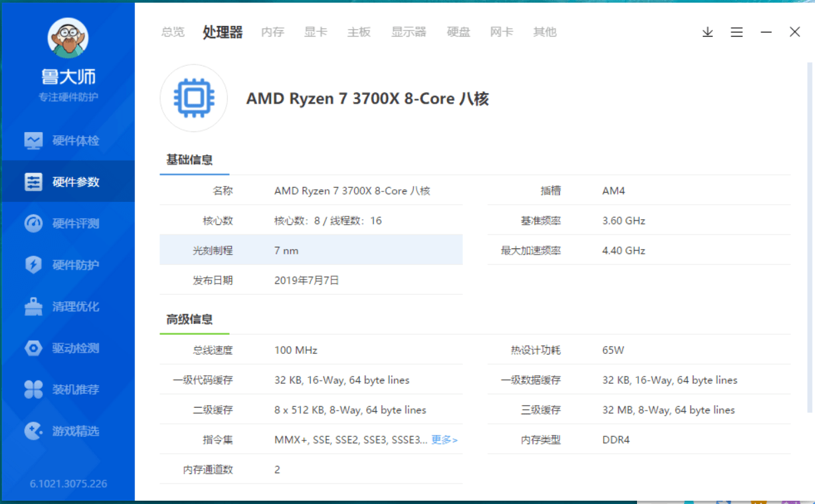Switch to the 主板 tab
This screenshot has height=504, width=815.
[359, 32]
